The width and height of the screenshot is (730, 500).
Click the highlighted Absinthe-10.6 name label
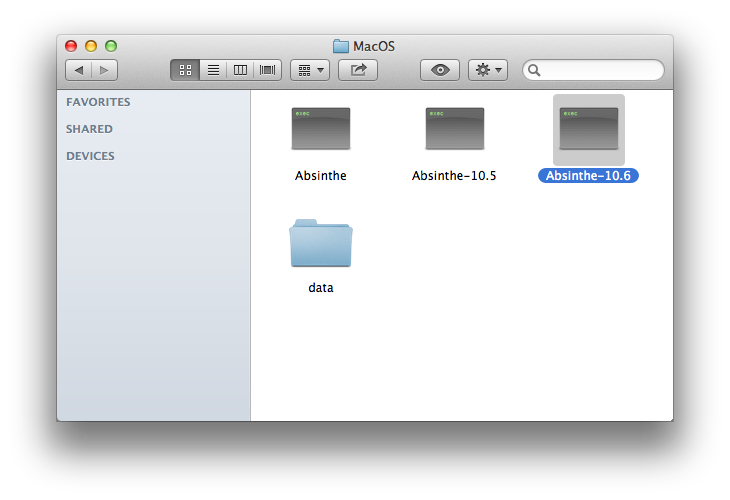[588, 176]
